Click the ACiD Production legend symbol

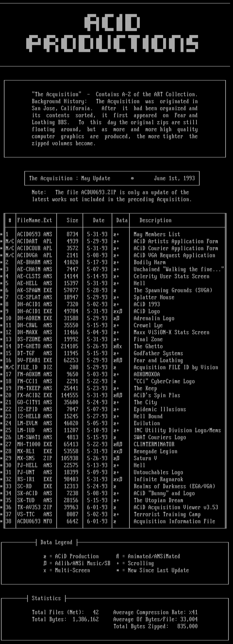point(45,556)
